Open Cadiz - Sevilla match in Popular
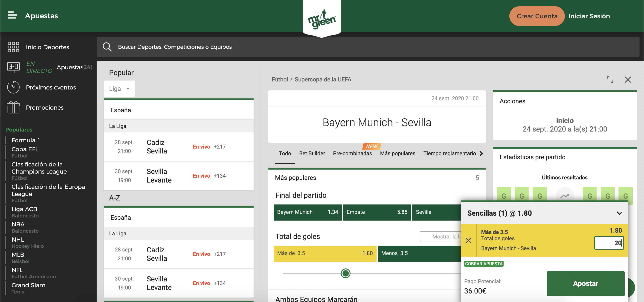The width and height of the screenshot is (644, 302). click(x=178, y=147)
